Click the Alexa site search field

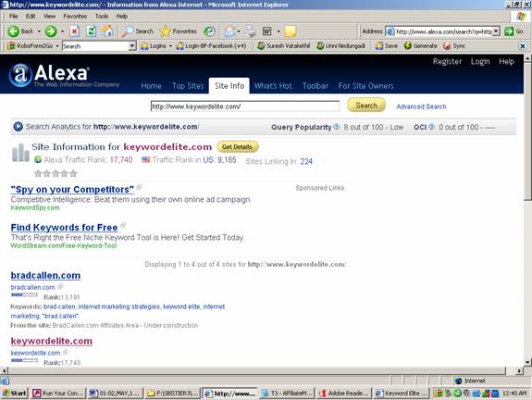point(244,106)
